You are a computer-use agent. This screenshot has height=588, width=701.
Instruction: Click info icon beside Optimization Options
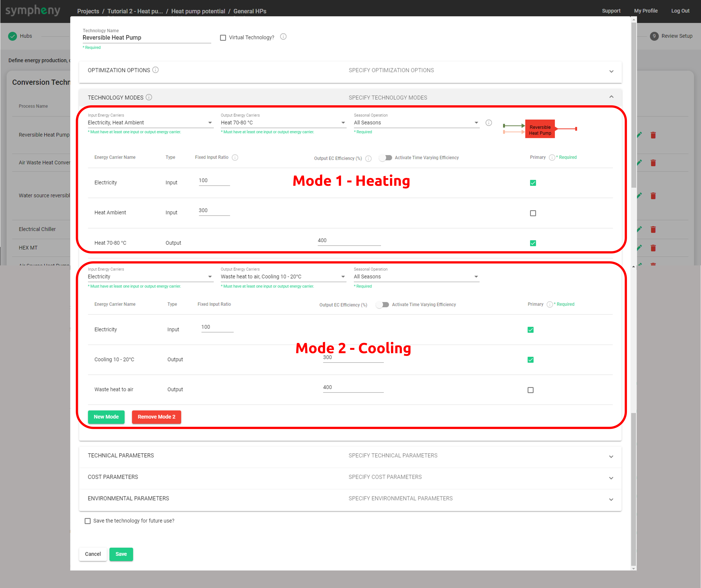point(156,70)
